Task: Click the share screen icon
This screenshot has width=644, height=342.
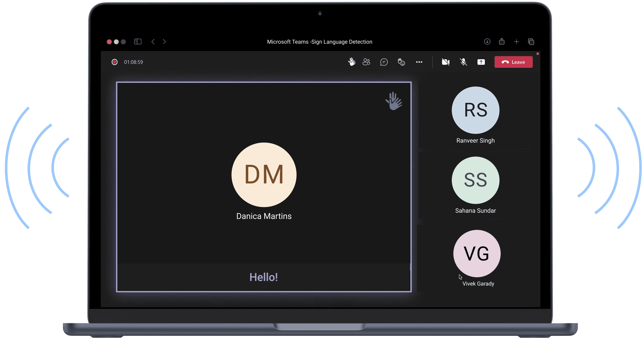Action: [x=481, y=62]
